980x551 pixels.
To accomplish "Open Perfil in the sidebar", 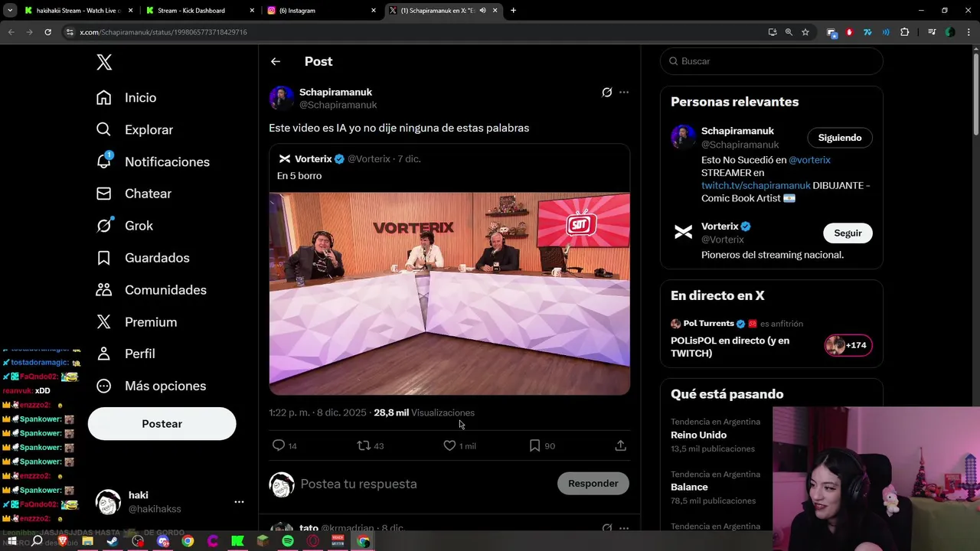I will click(x=126, y=354).
